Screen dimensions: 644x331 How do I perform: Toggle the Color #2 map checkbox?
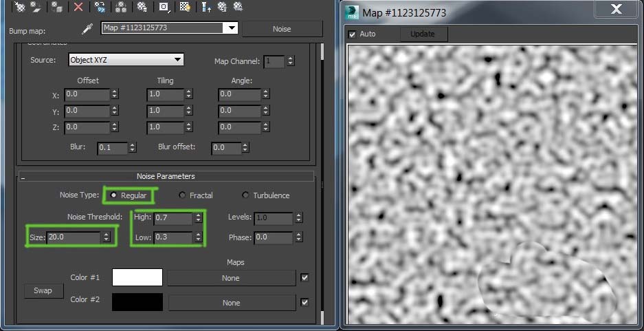coord(304,302)
